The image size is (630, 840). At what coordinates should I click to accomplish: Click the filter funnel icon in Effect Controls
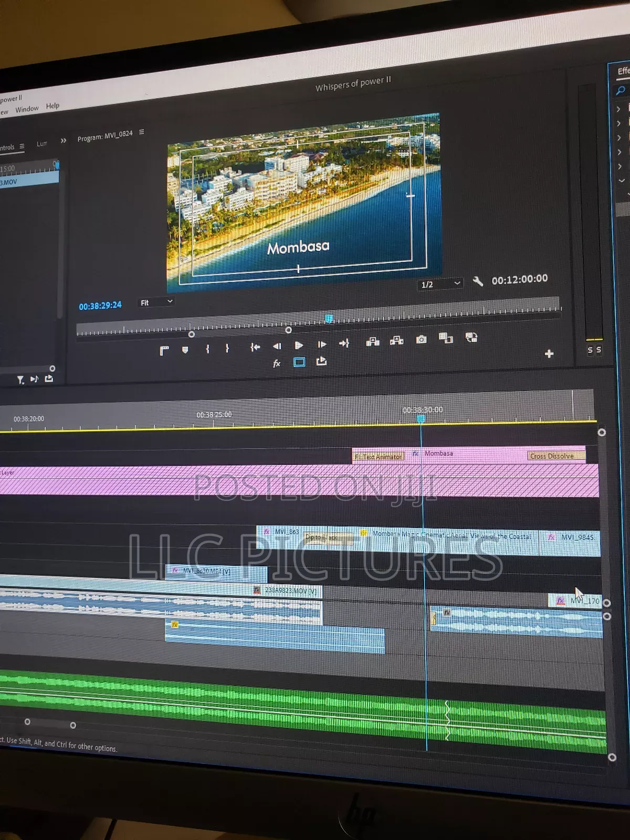20,380
